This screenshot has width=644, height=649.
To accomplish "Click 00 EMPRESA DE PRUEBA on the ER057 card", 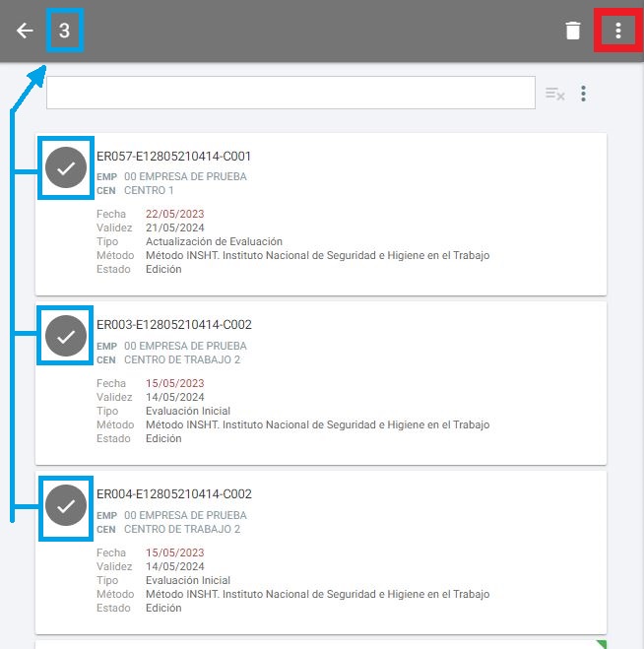I will (x=185, y=177).
